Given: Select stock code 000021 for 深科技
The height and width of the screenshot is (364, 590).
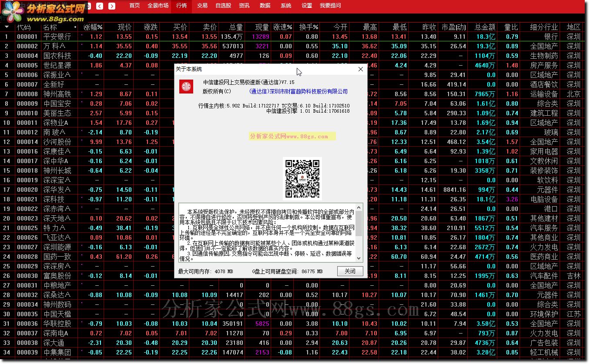Looking at the screenshot, I should [x=27, y=199].
